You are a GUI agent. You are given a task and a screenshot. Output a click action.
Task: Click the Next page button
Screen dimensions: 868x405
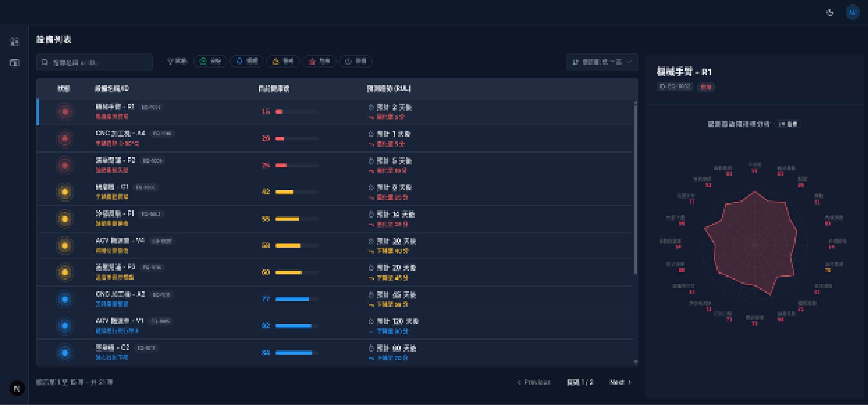[x=620, y=382]
